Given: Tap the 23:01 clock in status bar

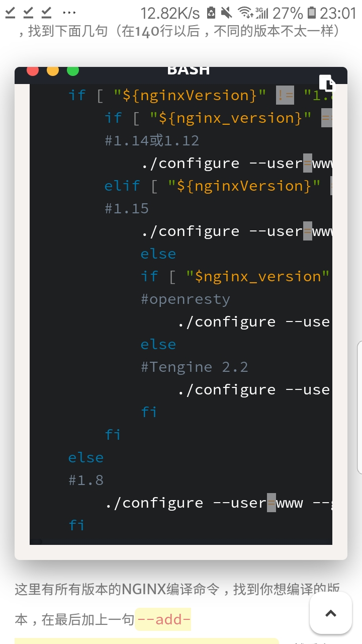Looking at the screenshot, I should (x=338, y=13).
